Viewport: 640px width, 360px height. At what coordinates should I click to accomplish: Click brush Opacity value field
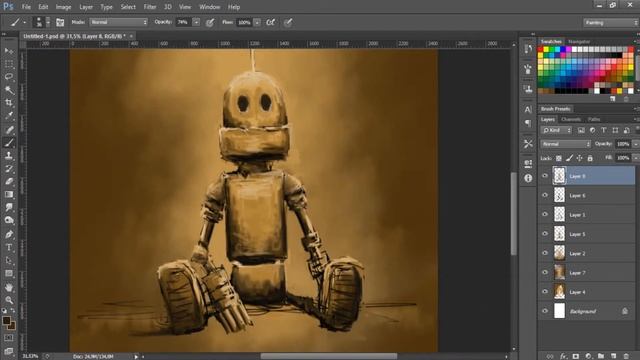click(x=183, y=22)
